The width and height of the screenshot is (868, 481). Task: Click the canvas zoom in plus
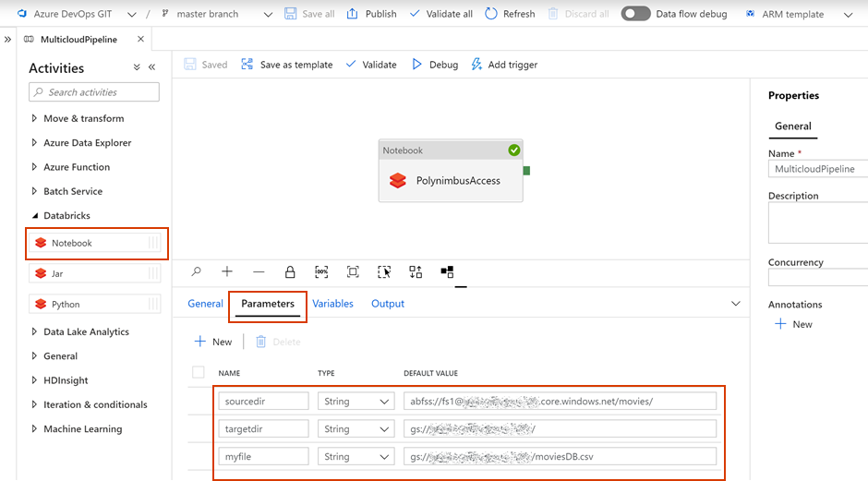(x=227, y=271)
